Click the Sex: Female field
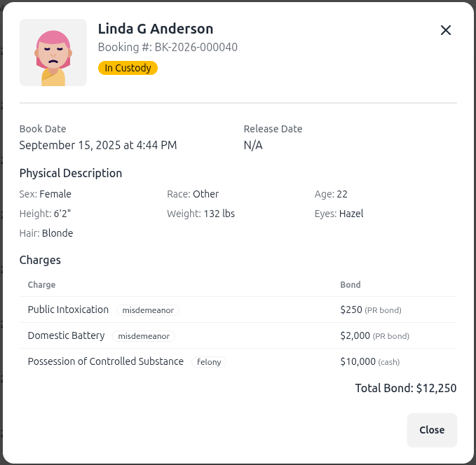 (x=46, y=194)
